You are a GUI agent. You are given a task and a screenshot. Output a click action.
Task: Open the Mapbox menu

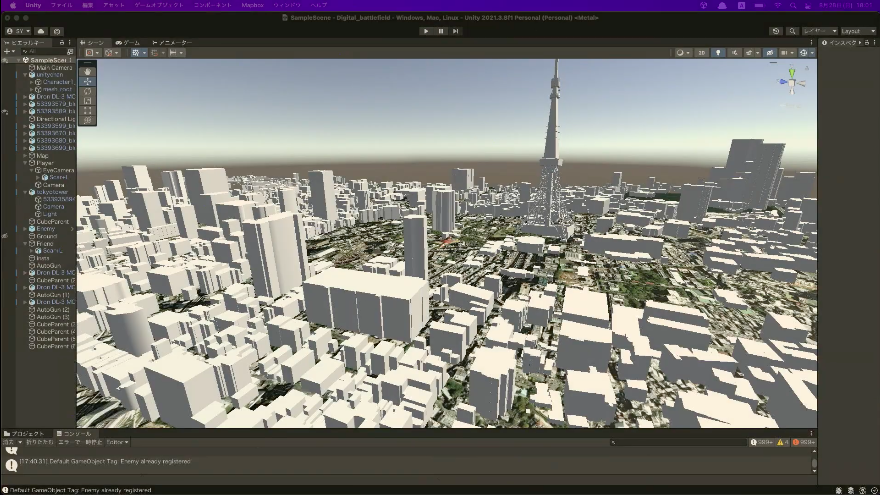pos(252,5)
